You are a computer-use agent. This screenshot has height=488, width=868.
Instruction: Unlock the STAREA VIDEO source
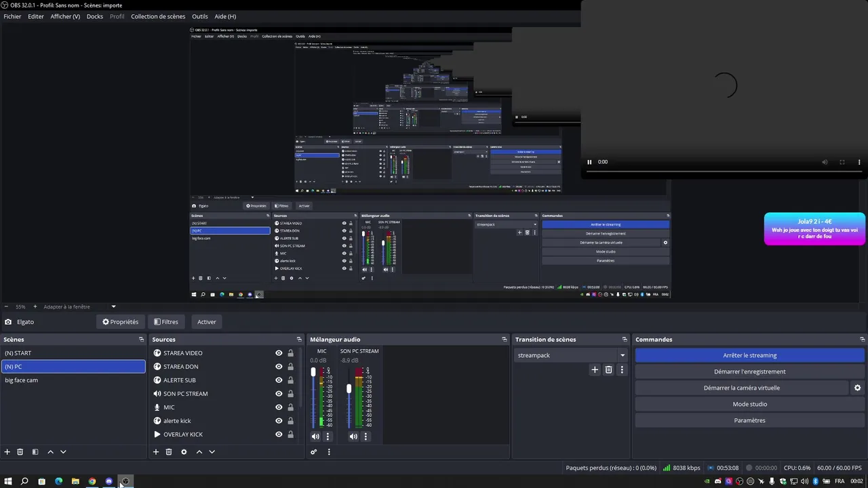click(291, 353)
